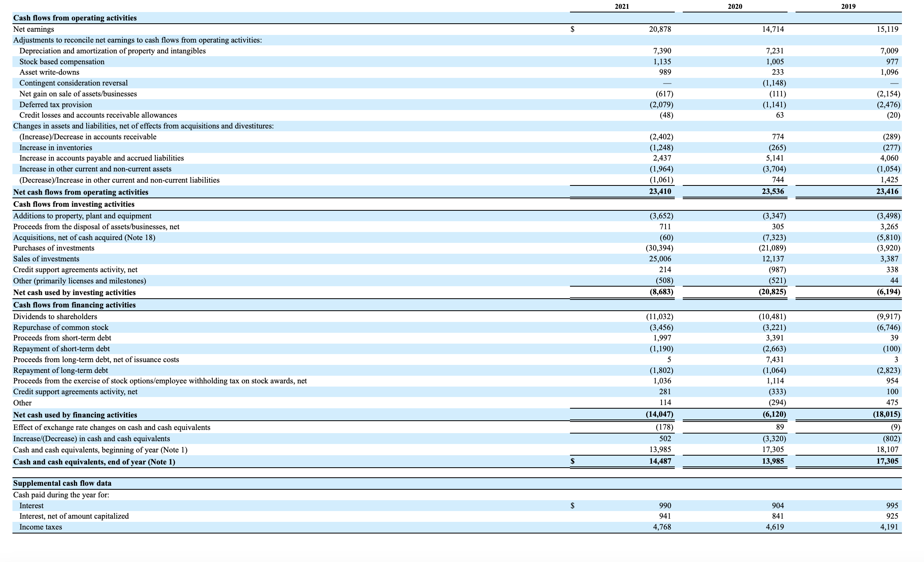Click the 'Repurchase of common stock' label
924x562 pixels.
coord(61,328)
